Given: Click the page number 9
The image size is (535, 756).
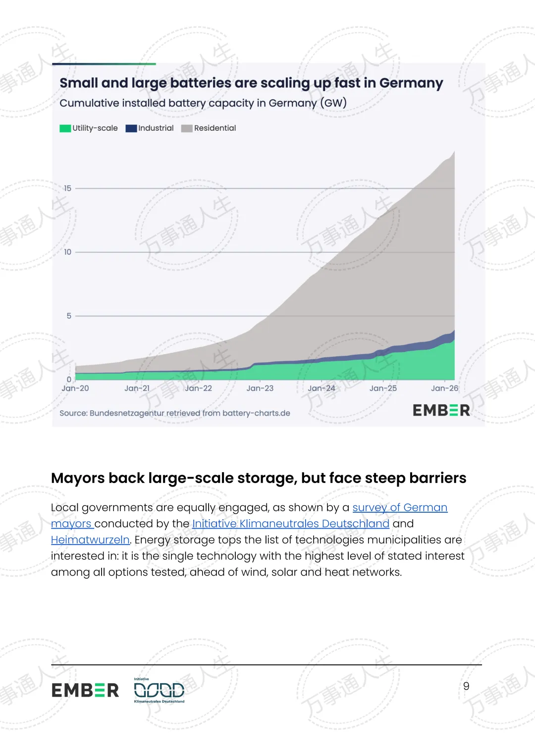Looking at the screenshot, I should tap(466, 686).
